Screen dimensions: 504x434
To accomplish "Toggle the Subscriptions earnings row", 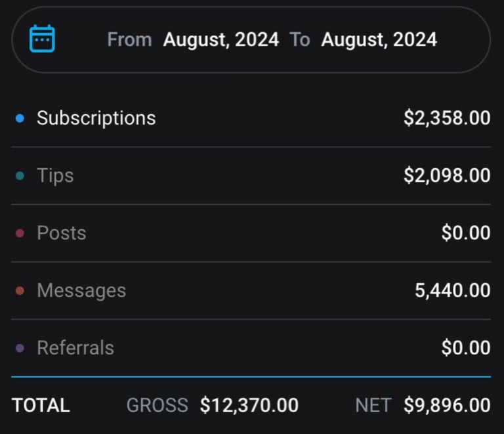I will tap(251, 118).
